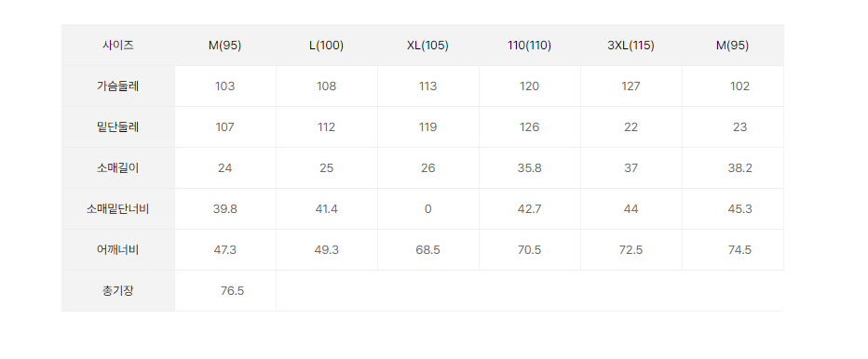The width and height of the screenshot is (868, 359).
Task: Click the 총기장 row label
Action: click(x=118, y=291)
